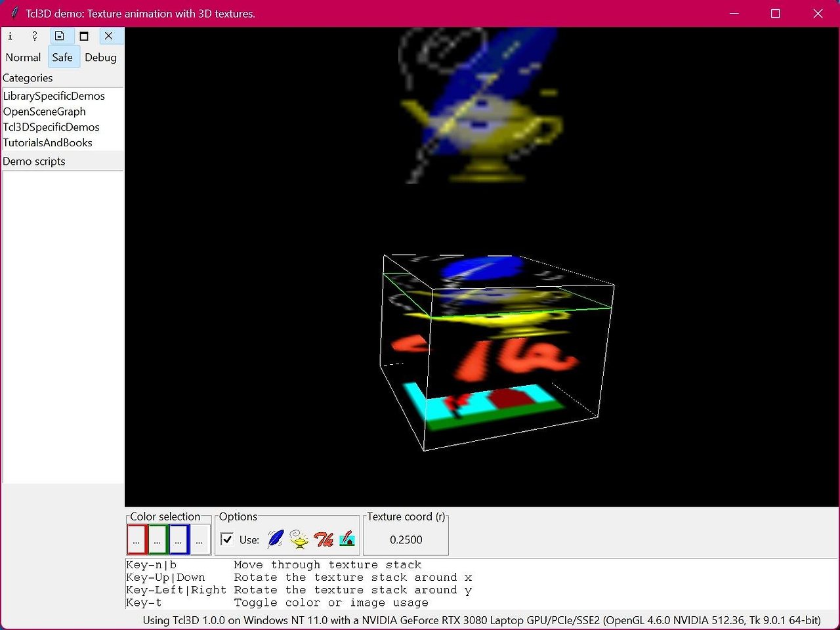Viewport: 840px width, 630px height.
Task: Click the window frame toolbar icon
Action: click(x=84, y=36)
